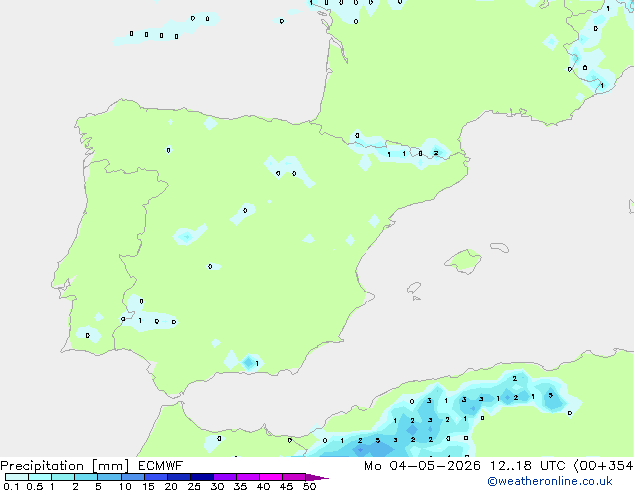
Task: Click the legend value label '50'
Action: point(309,486)
